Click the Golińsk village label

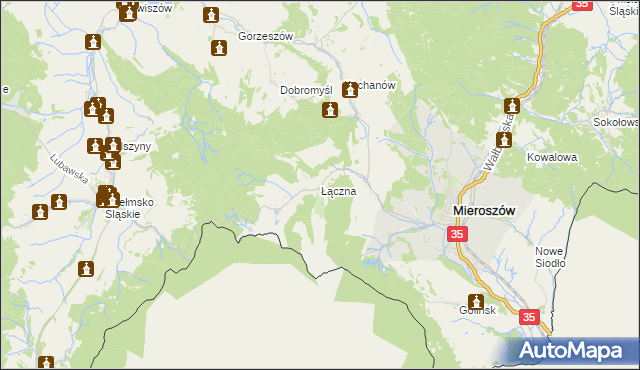[x=478, y=310]
